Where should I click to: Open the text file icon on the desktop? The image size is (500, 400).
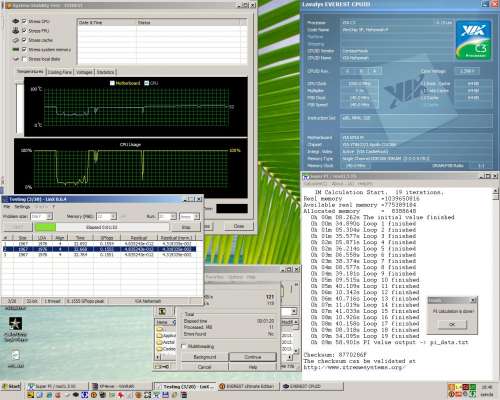15,356
